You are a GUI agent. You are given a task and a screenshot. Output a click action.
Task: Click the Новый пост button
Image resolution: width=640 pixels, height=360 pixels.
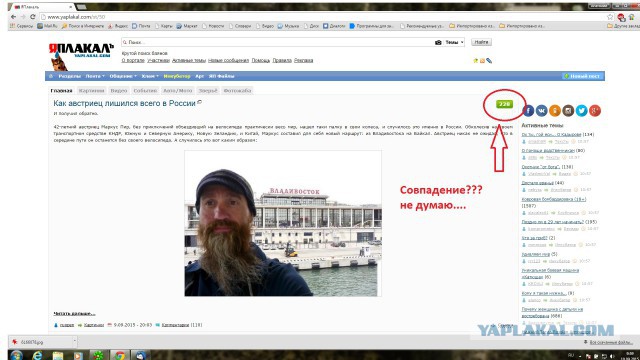(582, 76)
